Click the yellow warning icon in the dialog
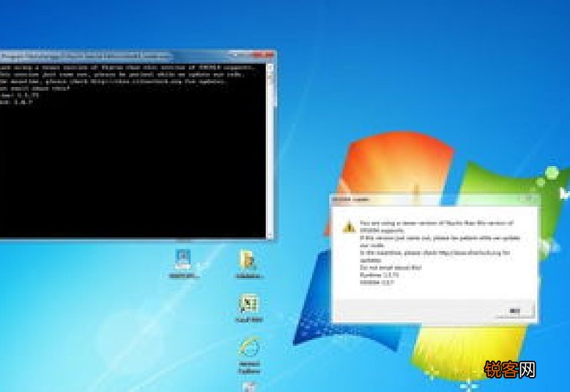570x392 pixels. pyautogui.click(x=348, y=227)
